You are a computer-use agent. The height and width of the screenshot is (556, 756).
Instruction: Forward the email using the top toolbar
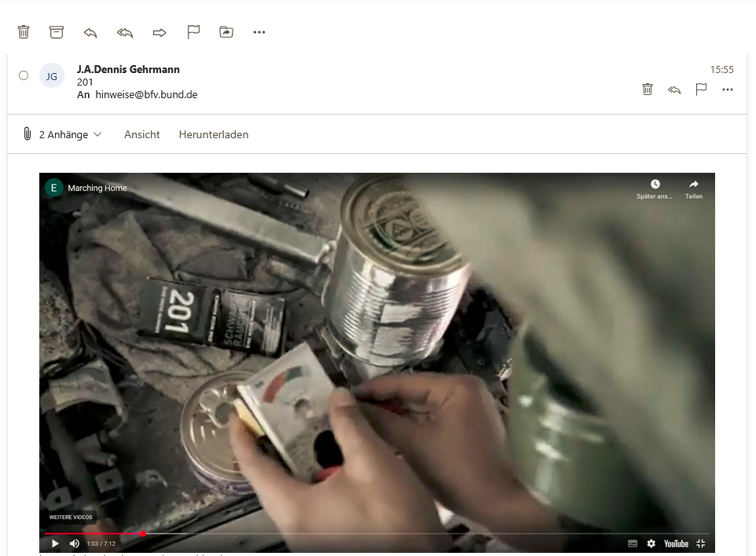pos(160,32)
